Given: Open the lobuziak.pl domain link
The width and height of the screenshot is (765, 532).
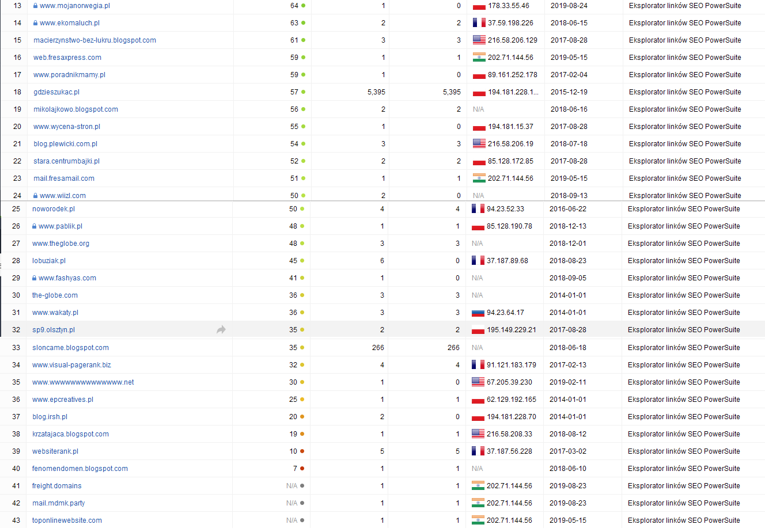Looking at the screenshot, I should [49, 261].
